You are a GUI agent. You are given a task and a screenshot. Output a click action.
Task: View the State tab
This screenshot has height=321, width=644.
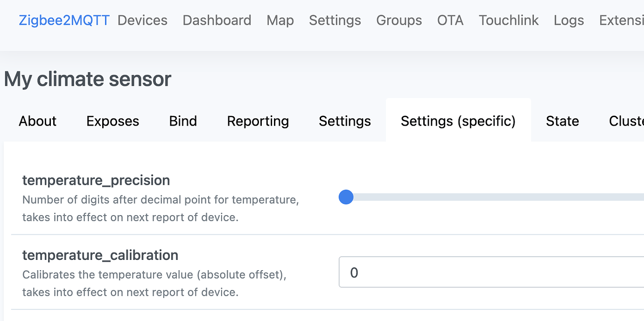pos(562,121)
